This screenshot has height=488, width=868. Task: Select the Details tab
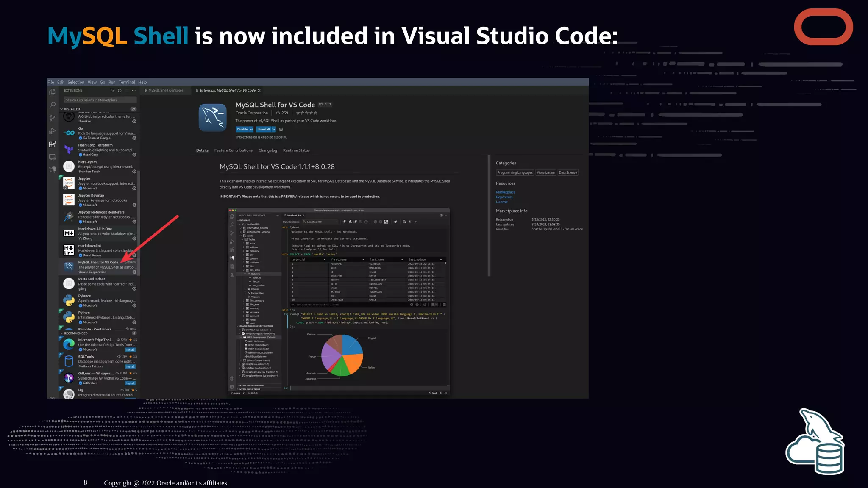pos(202,150)
